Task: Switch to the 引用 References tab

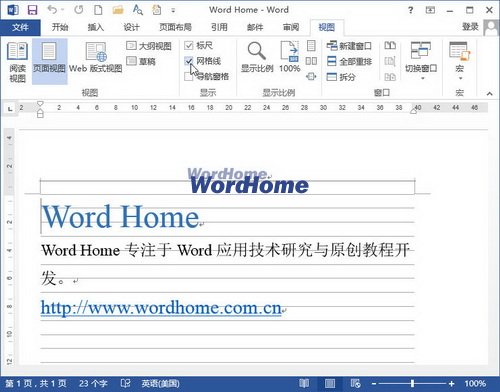Action: tap(219, 27)
